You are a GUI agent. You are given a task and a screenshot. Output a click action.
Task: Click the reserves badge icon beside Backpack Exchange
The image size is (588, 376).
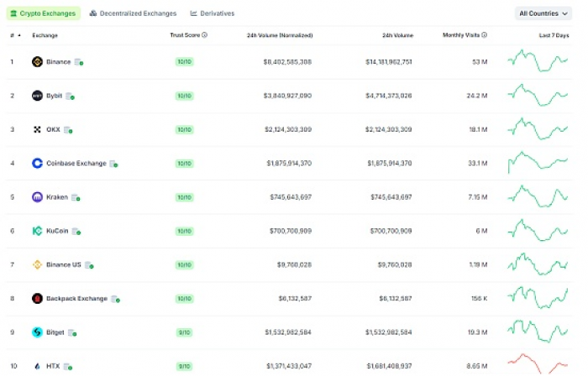[x=116, y=300]
